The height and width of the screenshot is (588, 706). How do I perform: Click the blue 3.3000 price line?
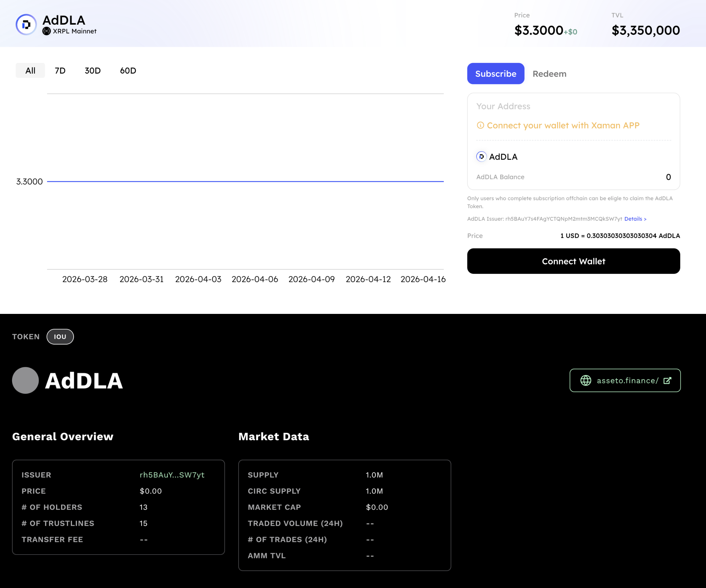(246, 182)
